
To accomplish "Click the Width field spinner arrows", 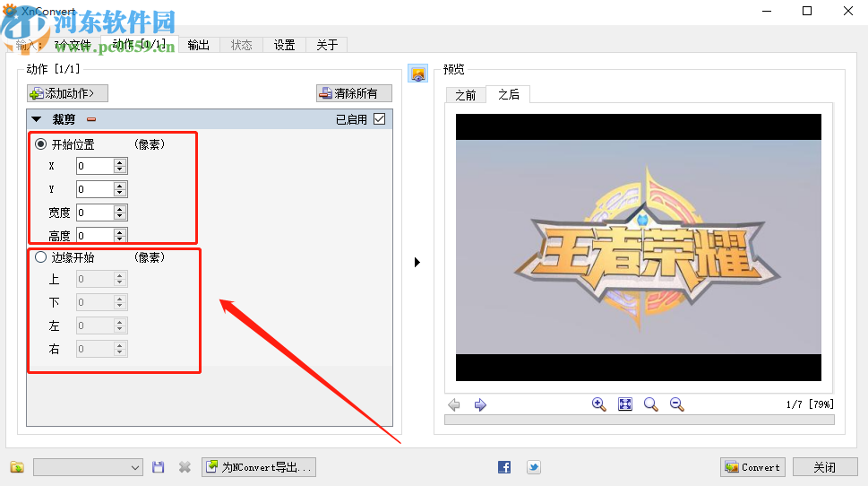I will [119, 213].
